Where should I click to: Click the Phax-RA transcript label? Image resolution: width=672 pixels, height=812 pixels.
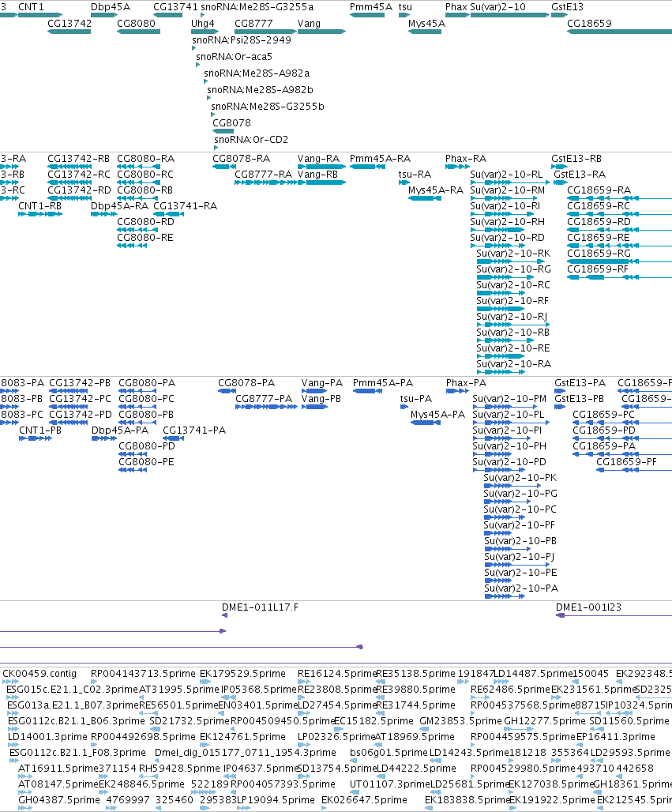466,159
